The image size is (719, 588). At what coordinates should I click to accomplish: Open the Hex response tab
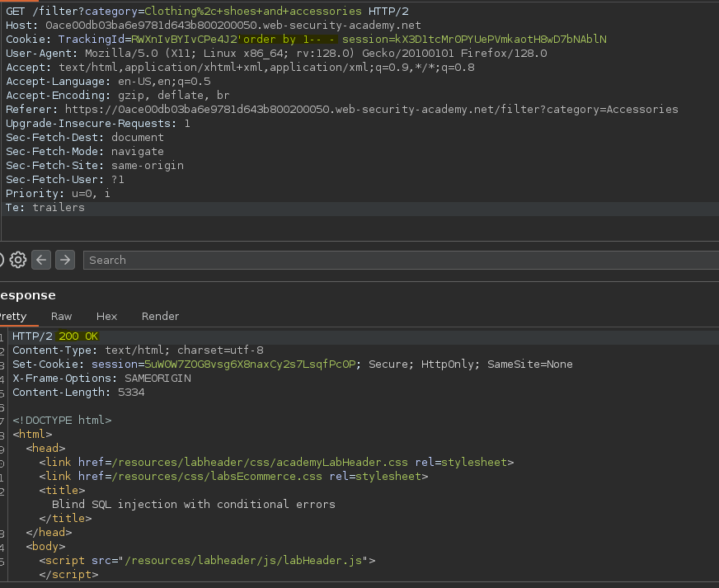point(107,317)
